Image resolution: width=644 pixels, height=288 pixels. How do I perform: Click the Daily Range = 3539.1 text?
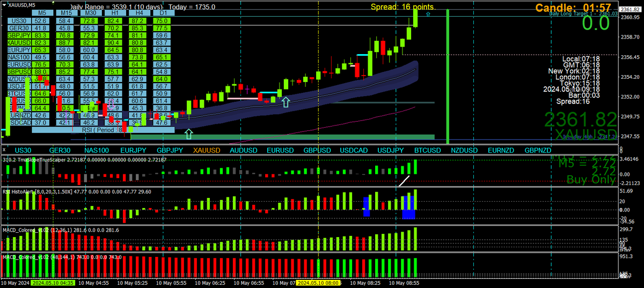coord(116,6)
